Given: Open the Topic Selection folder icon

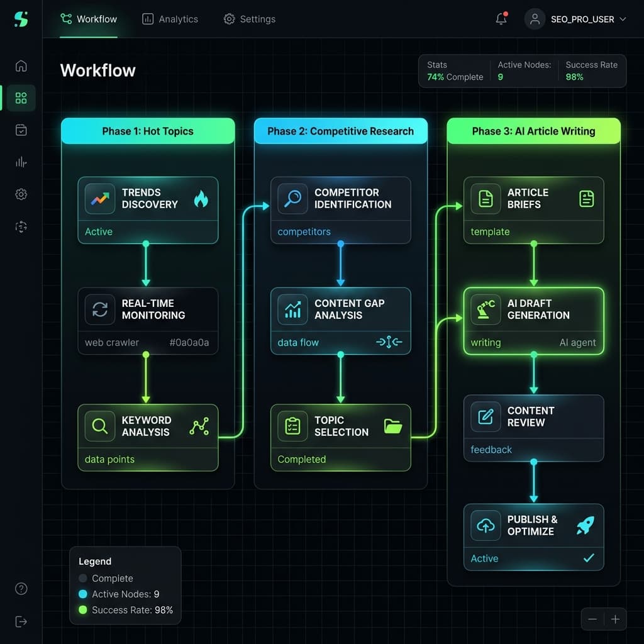Looking at the screenshot, I should (392, 426).
